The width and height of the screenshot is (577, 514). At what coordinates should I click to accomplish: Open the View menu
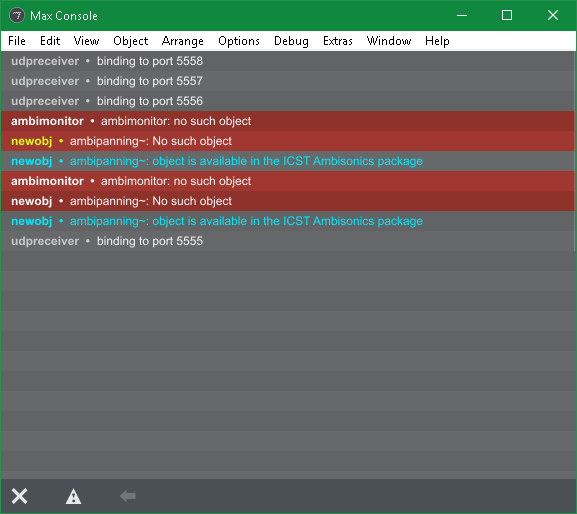point(86,41)
